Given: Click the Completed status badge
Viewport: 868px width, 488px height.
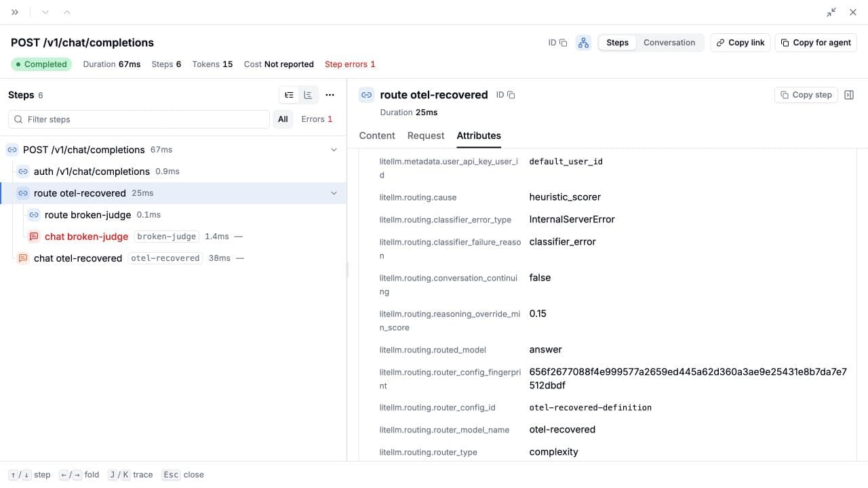Looking at the screenshot, I should pyautogui.click(x=41, y=64).
